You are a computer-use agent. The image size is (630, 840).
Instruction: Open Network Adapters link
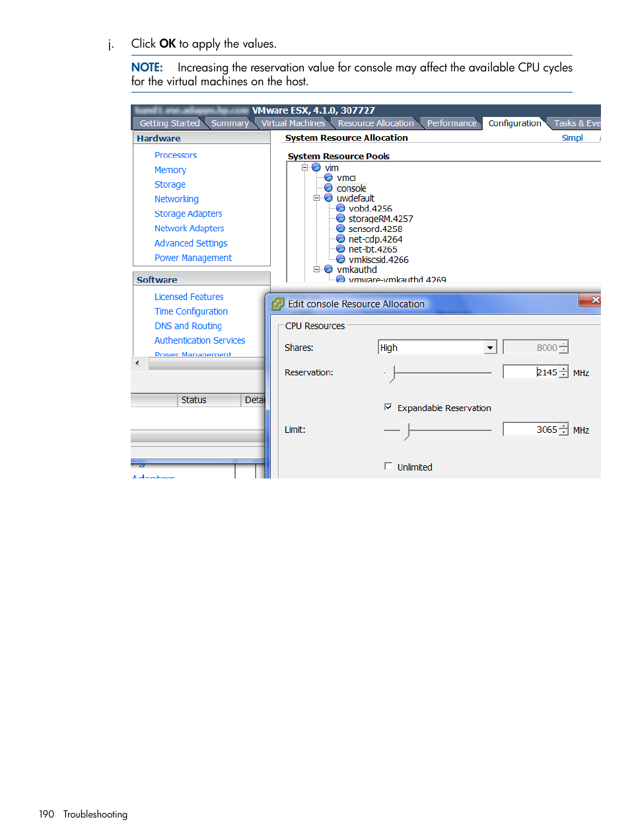tap(190, 228)
